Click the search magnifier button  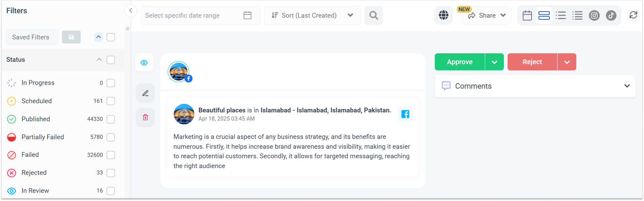pyautogui.click(x=374, y=15)
